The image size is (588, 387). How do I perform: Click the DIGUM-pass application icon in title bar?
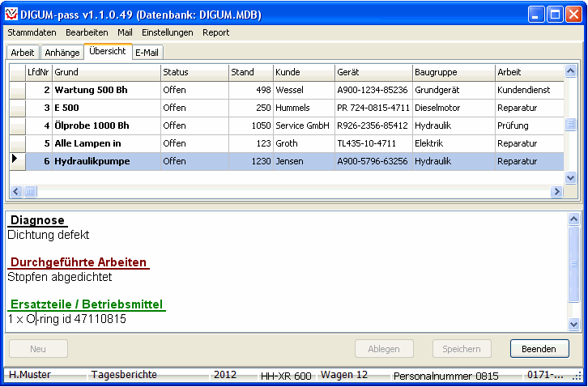pyautogui.click(x=12, y=15)
